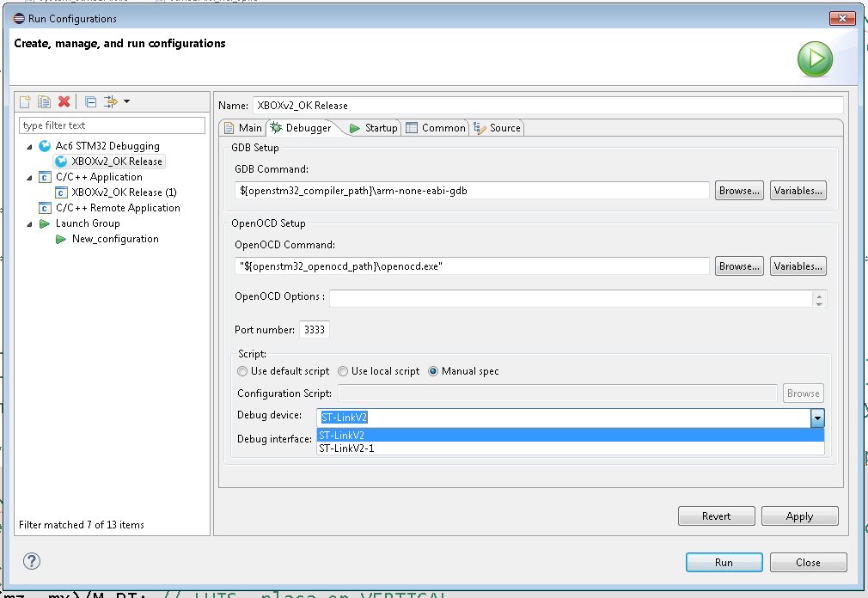
Task: Choose ST-LinkV2 from the dropdown list
Action: [570, 436]
